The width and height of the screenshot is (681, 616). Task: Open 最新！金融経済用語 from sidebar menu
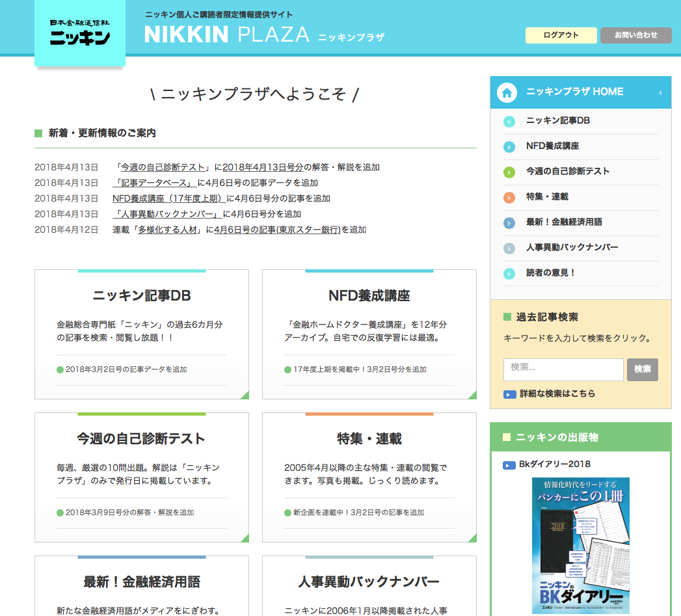tap(564, 222)
